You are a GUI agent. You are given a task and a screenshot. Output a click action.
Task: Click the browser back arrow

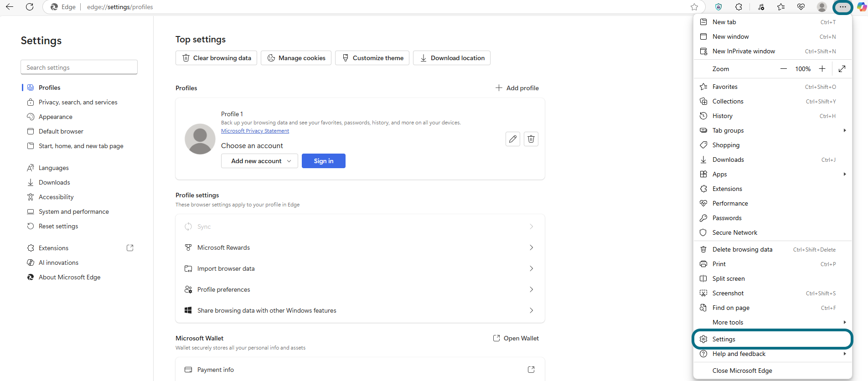[10, 7]
